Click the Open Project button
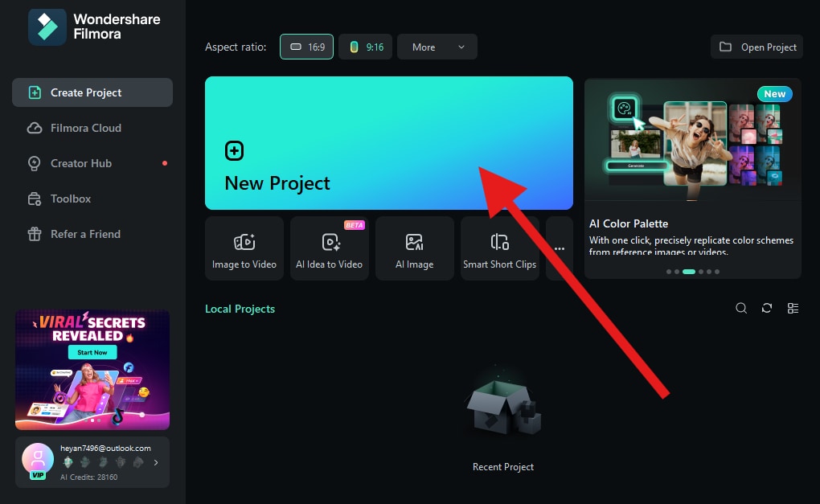 pyautogui.click(x=756, y=47)
